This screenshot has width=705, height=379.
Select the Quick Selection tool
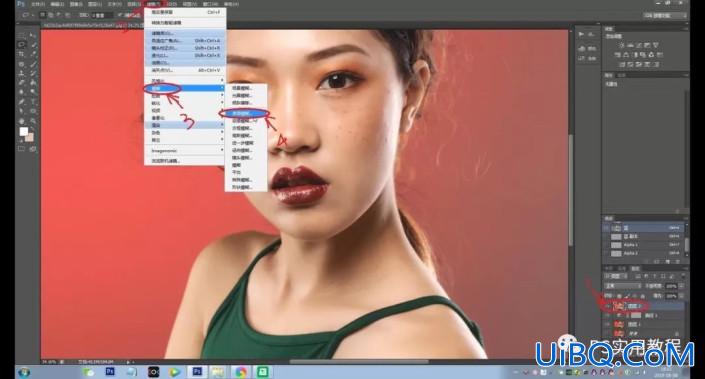[33, 44]
